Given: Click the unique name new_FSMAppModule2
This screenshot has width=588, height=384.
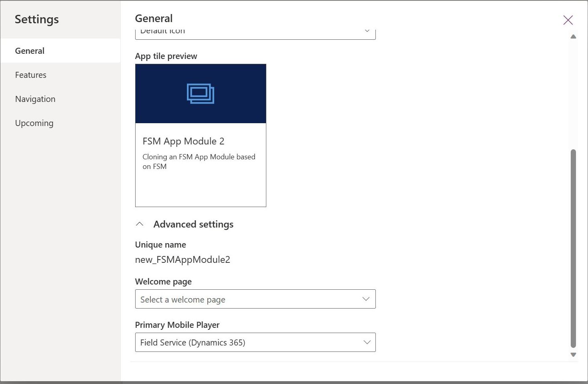Looking at the screenshot, I should (x=182, y=260).
